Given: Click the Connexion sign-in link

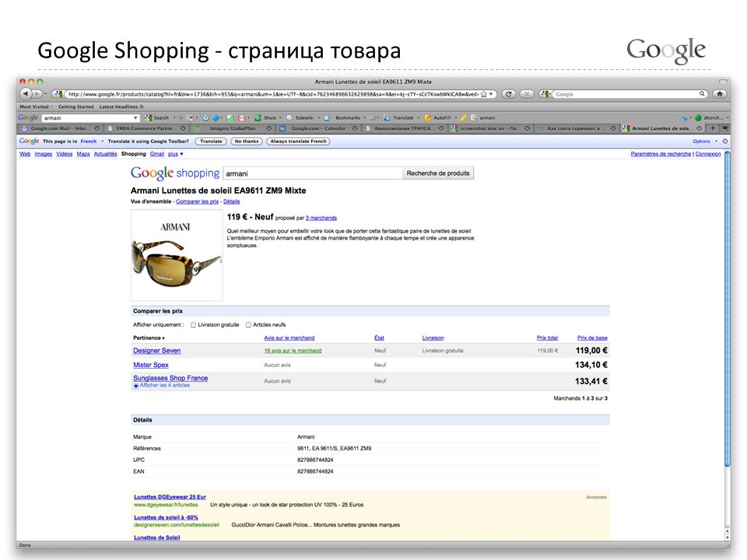Looking at the screenshot, I should [708, 154].
